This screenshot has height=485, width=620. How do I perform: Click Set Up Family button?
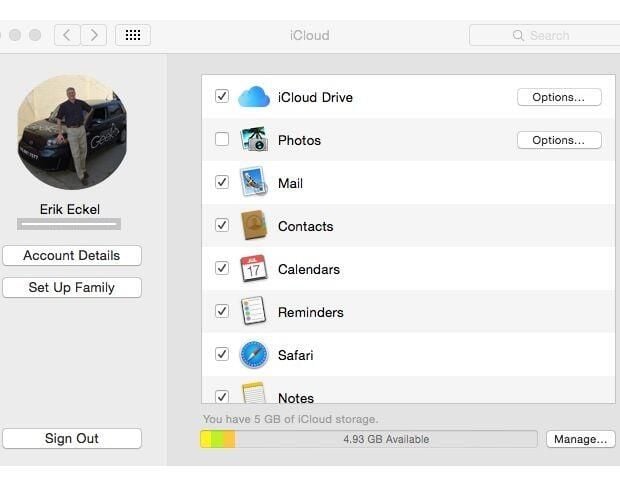click(72, 287)
